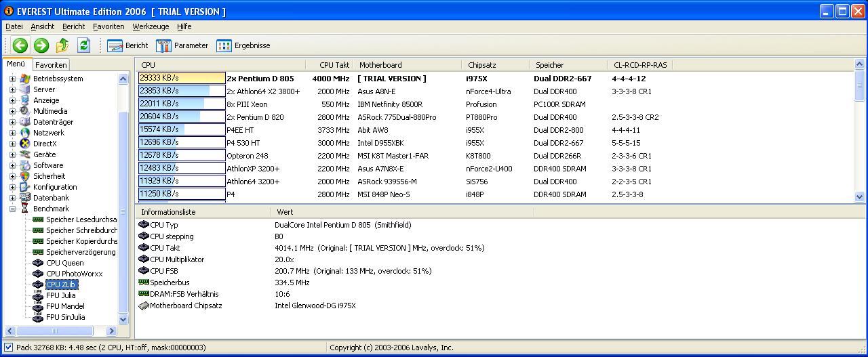The width and height of the screenshot is (868, 357).
Task: Select the Motherboard Chipsatz row icon
Action: (x=143, y=306)
